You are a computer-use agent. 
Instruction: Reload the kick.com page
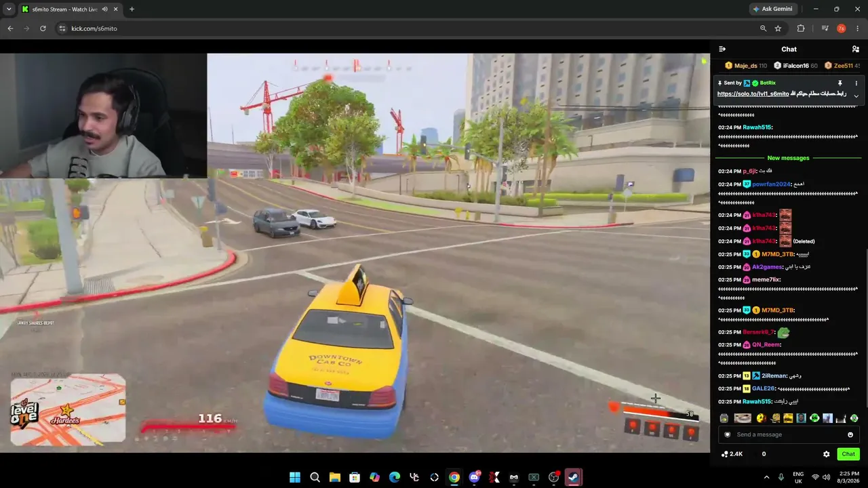tap(43, 28)
